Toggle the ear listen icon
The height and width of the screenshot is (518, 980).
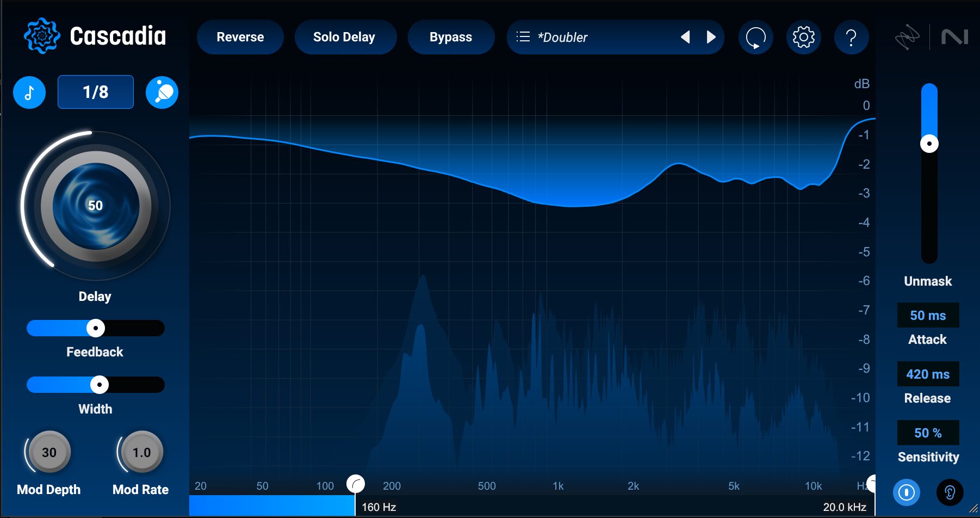coord(950,492)
